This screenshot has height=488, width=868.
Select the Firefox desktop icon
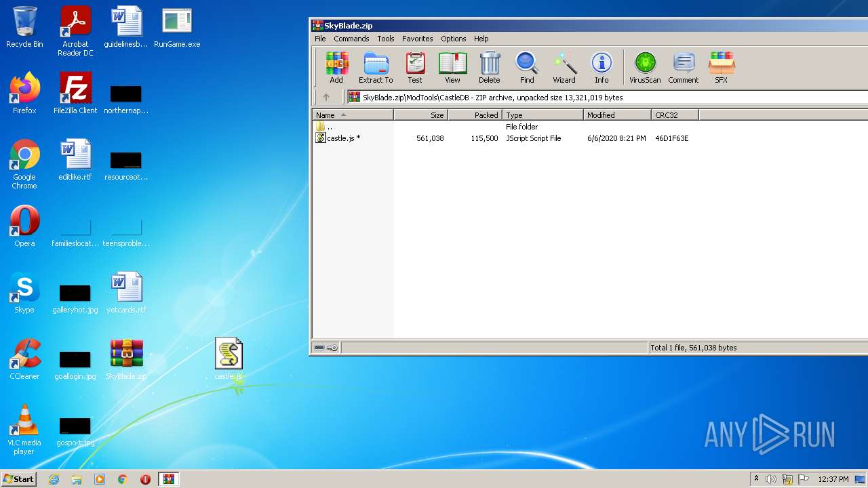point(24,94)
